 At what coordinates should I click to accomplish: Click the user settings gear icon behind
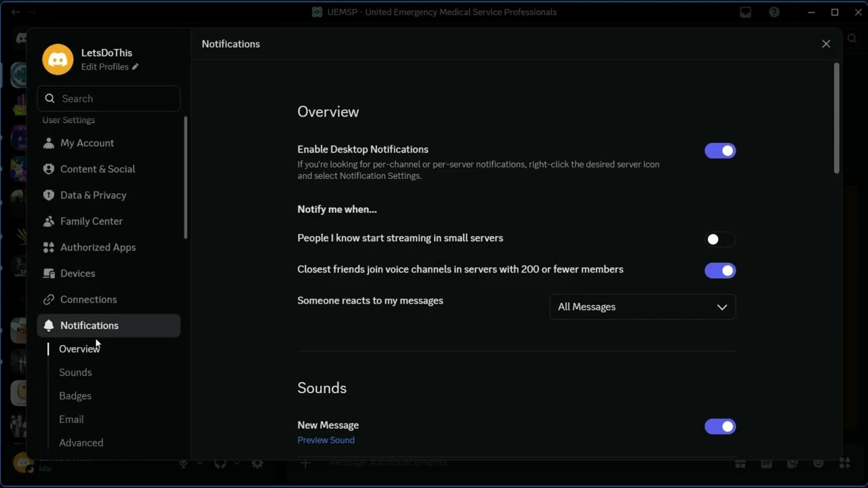click(x=257, y=464)
